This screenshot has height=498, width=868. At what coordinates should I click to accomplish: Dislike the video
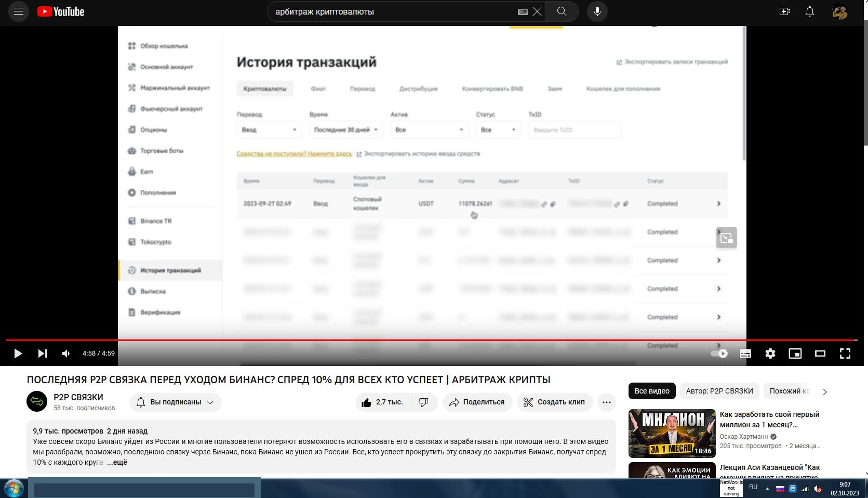point(424,402)
